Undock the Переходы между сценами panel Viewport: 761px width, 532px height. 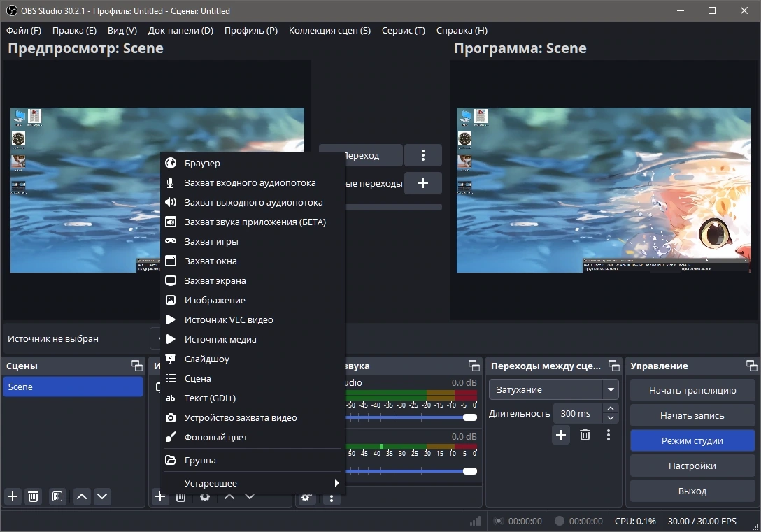614,366
